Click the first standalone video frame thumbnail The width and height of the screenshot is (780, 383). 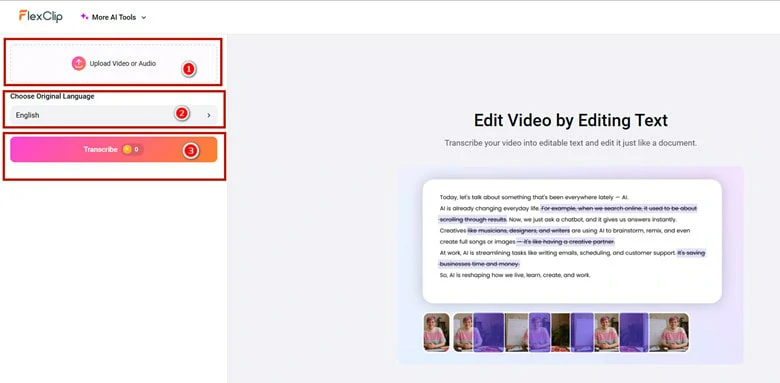pos(436,332)
